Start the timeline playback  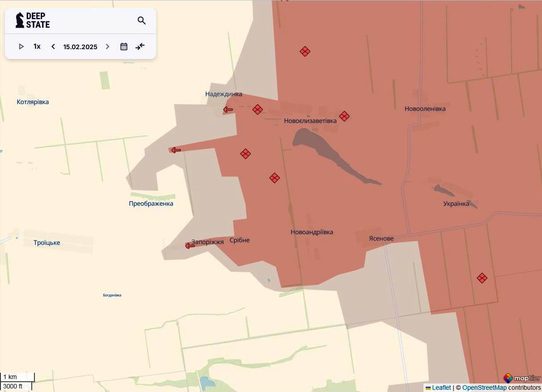[21, 46]
